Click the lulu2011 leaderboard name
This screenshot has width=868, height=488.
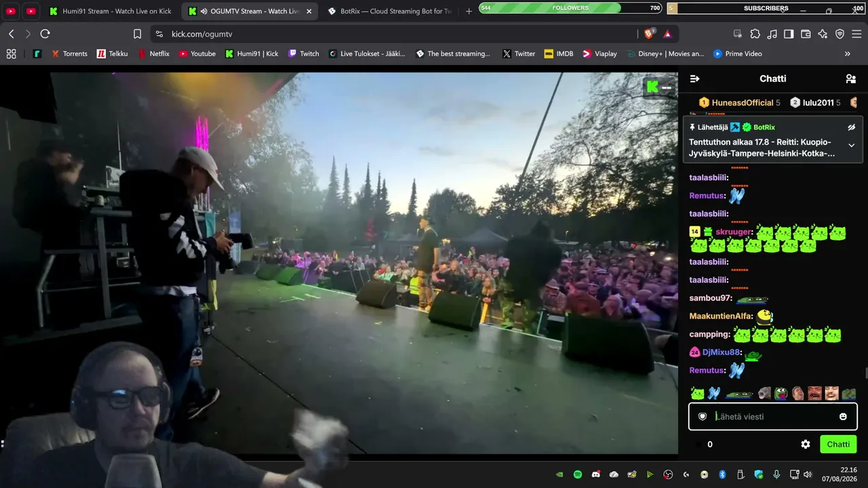tap(818, 102)
